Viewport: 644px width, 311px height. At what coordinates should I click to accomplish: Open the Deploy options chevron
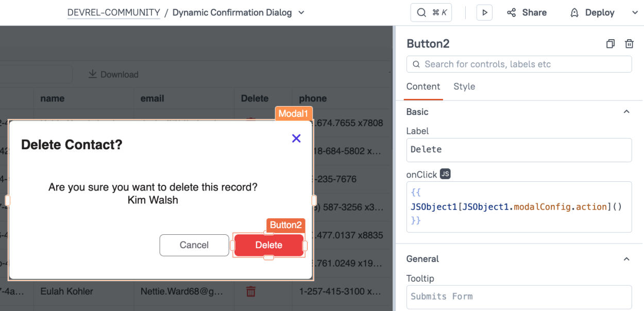pos(635,12)
